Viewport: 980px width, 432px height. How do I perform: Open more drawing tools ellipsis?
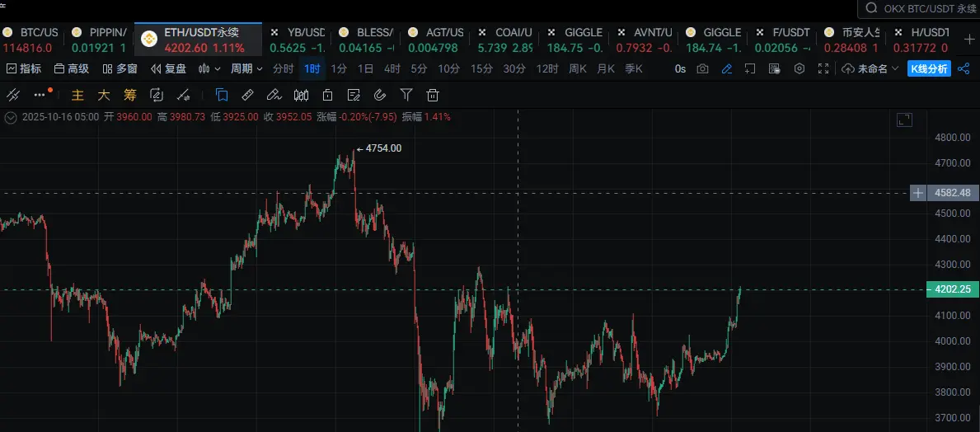click(40, 95)
